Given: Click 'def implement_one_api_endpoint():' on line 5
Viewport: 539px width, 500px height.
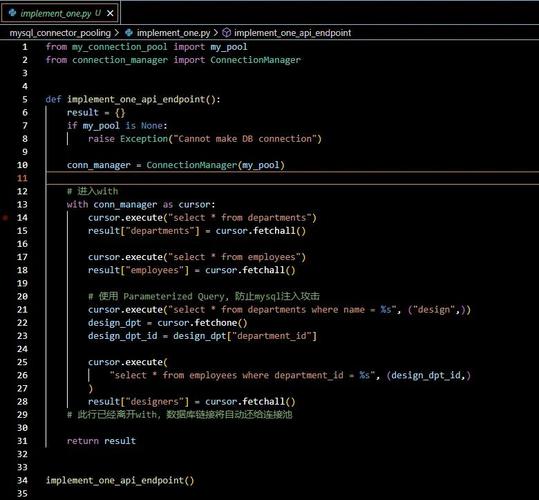Looking at the screenshot, I should pos(133,100).
